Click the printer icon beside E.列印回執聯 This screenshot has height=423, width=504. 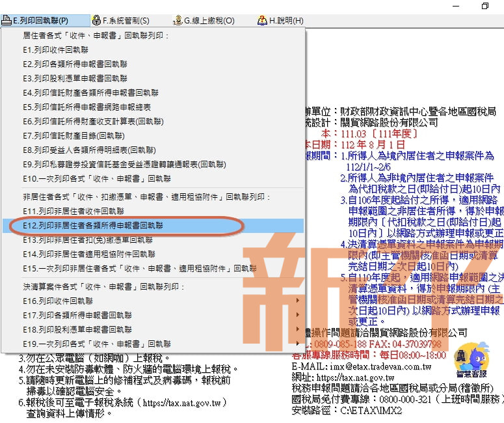[x=7, y=21]
